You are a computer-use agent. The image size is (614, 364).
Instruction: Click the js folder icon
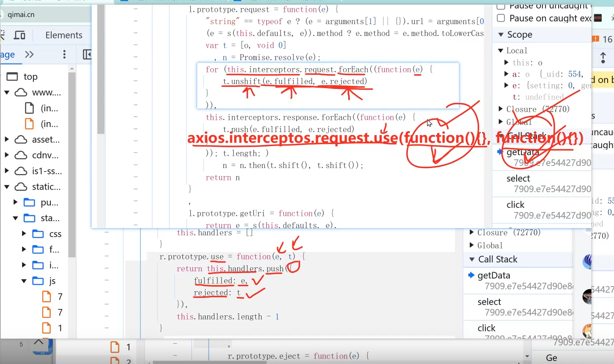(38, 281)
